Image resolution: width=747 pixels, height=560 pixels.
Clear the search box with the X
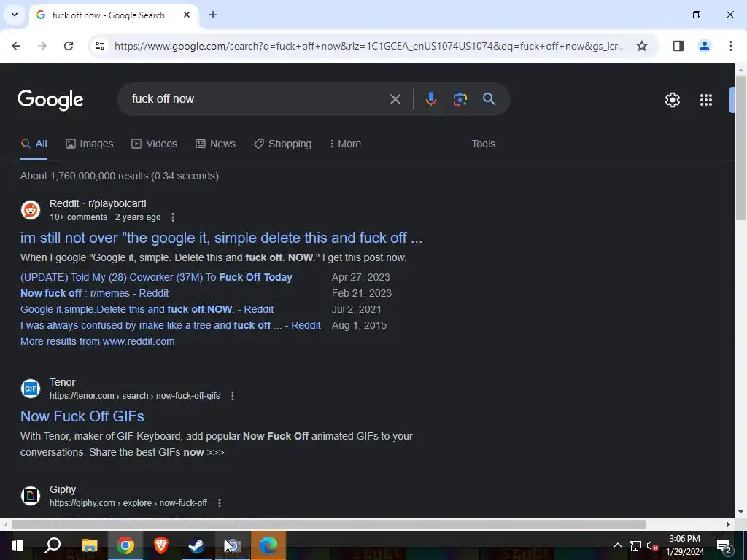(395, 99)
